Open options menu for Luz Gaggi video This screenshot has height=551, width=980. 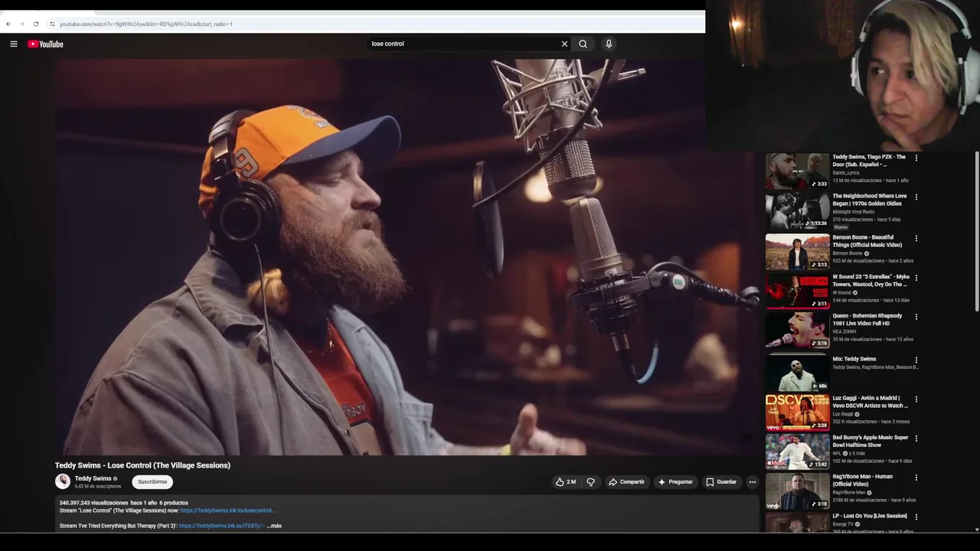point(916,399)
